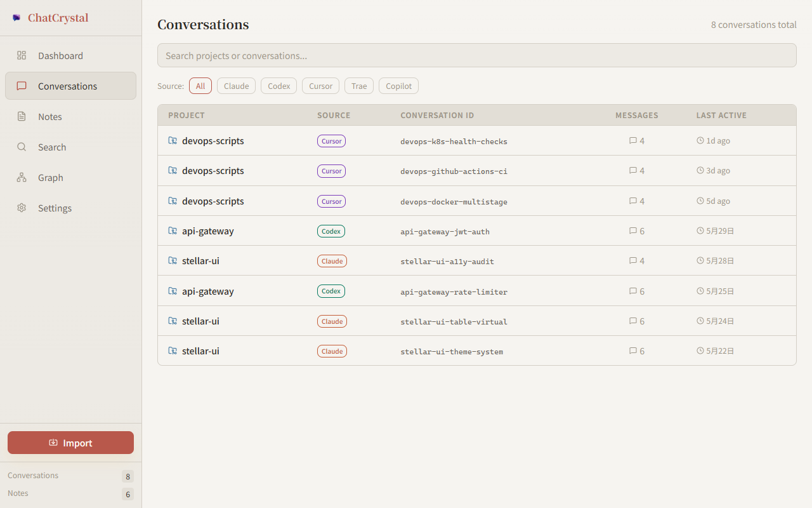Filter conversations by Claude source
Viewport: 812px width, 508px height.
[x=236, y=86]
